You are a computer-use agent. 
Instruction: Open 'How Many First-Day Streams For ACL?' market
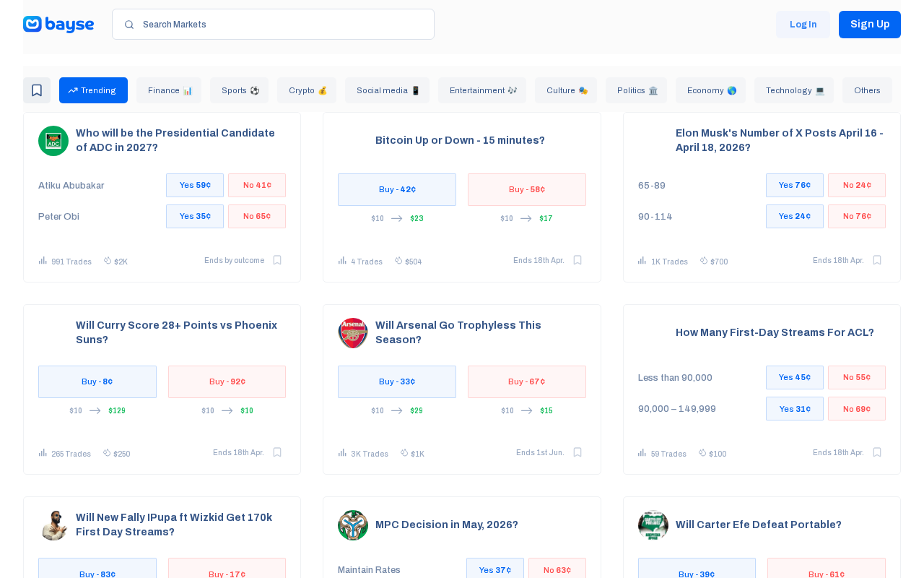click(775, 333)
